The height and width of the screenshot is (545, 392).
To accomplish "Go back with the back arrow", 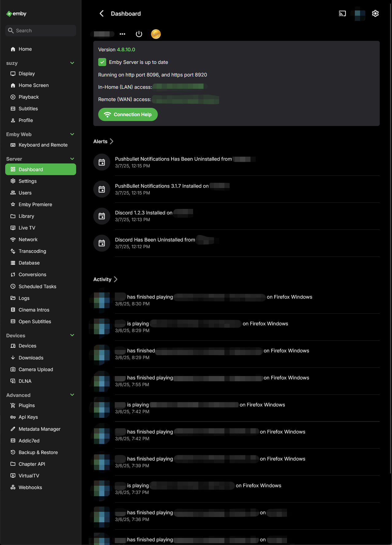I will tap(102, 14).
